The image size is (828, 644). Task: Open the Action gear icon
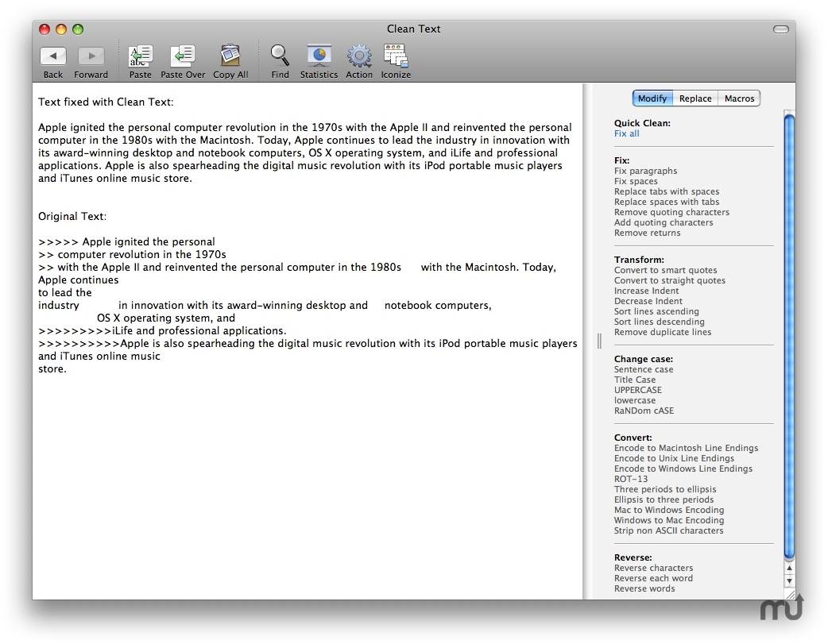359,56
